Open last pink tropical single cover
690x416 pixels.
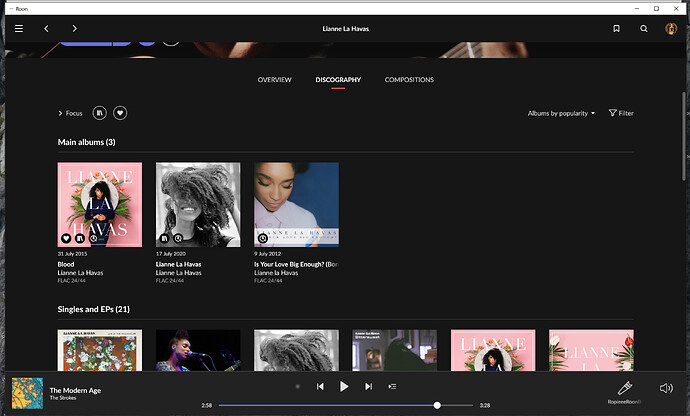coord(591,350)
